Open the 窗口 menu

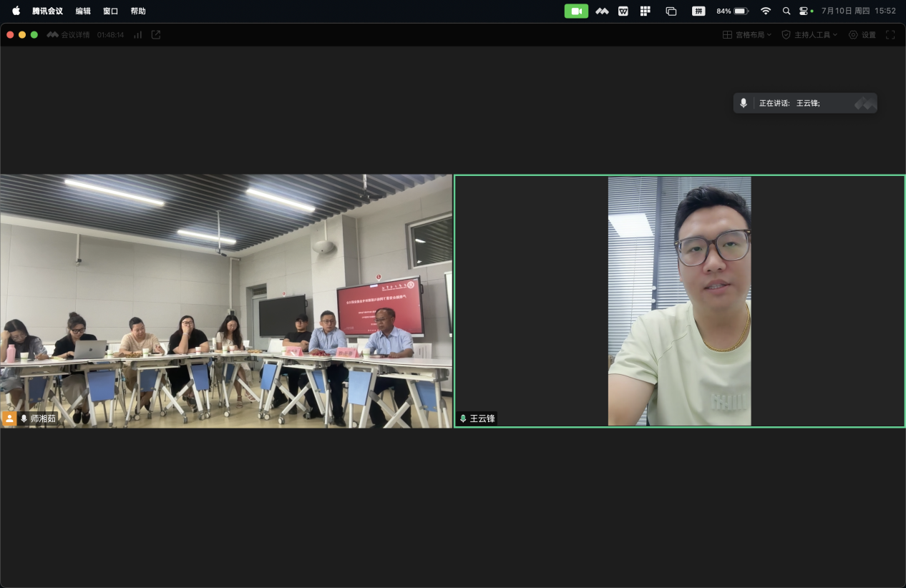(x=110, y=11)
